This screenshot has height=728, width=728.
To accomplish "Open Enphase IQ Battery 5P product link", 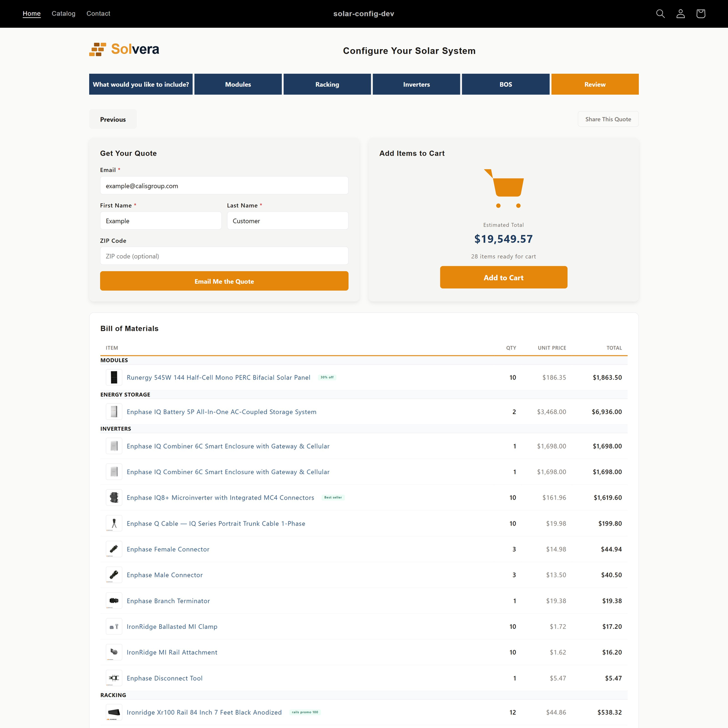I will click(x=222, y=412).
